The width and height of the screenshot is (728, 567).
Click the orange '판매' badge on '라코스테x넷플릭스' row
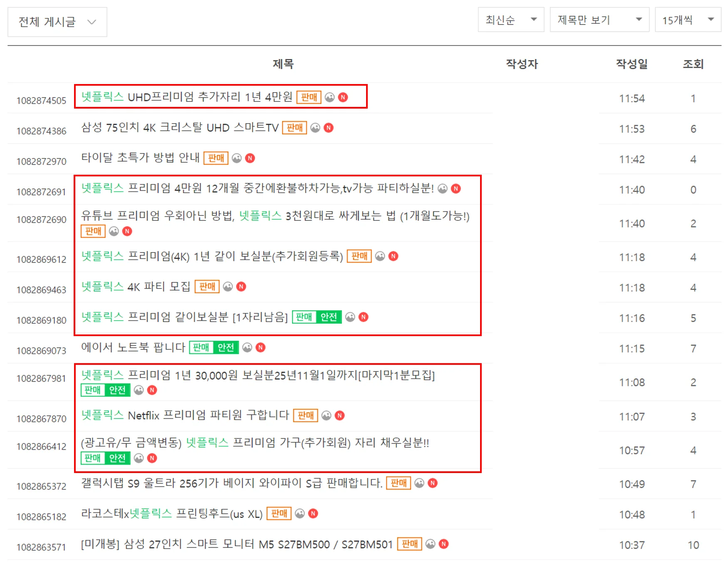[x=279, y=514]
